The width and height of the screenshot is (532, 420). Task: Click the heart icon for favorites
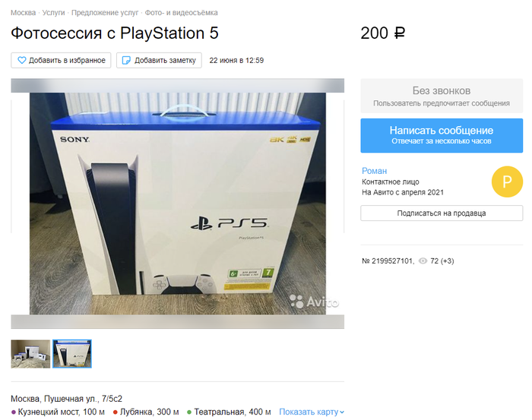(x=22, y=60)
